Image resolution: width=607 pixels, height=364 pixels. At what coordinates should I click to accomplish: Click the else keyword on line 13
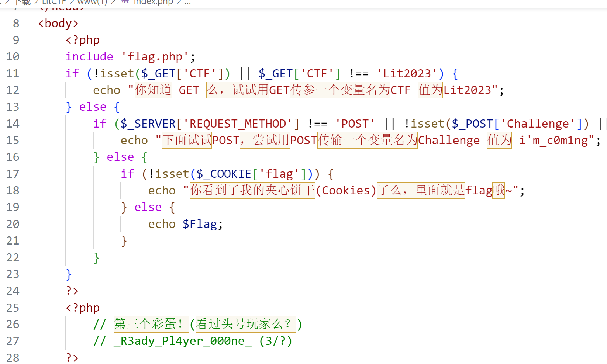[x=93, y=107]
